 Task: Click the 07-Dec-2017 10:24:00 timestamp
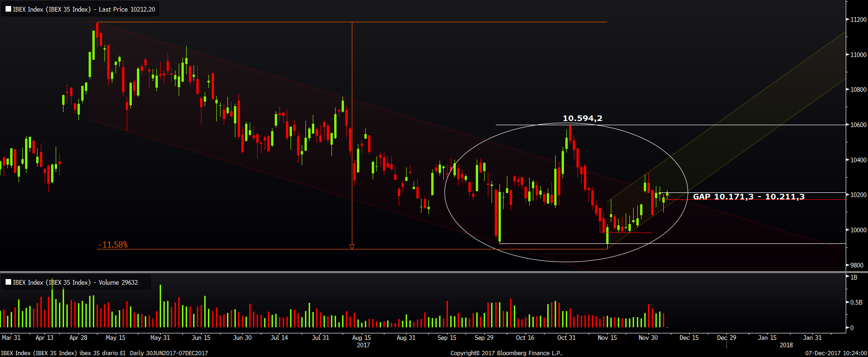[x=836, y=353]
